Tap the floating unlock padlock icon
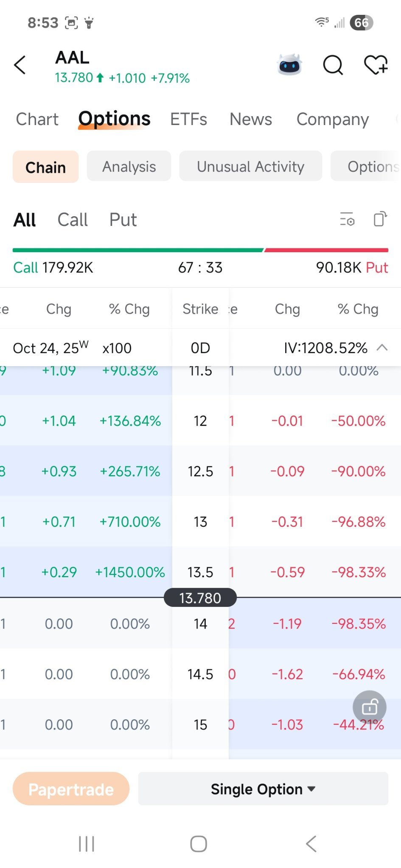This screenshot has height=868, width=401. 370,707
